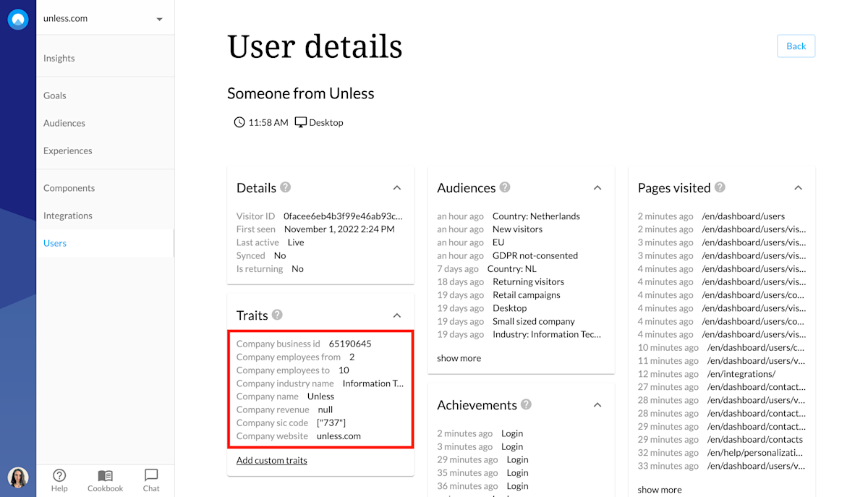Open Components in the sidebar
This screenshot has height=497, width=868.
(x=69, y=188)
